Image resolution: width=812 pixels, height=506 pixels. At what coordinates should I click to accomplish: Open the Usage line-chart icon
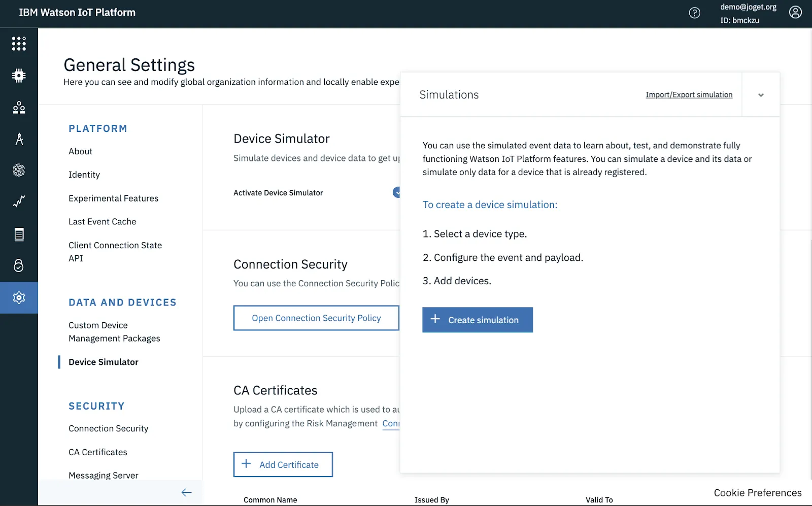(x=19, y=202)
